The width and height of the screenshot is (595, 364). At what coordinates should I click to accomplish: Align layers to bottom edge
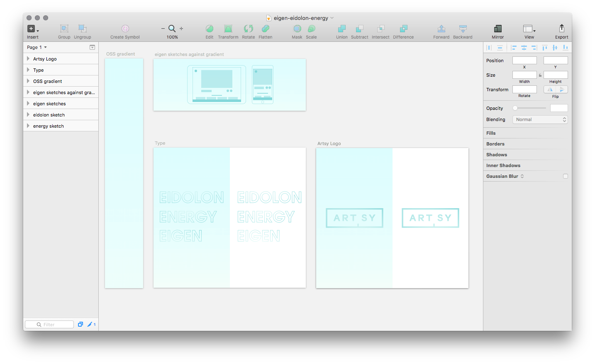click(565, 48)
